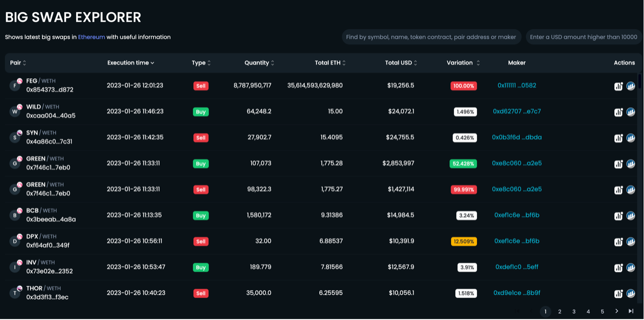Open white chart icon in WILD row
This screenshot has width=644, height=320.
coord(618,112)
